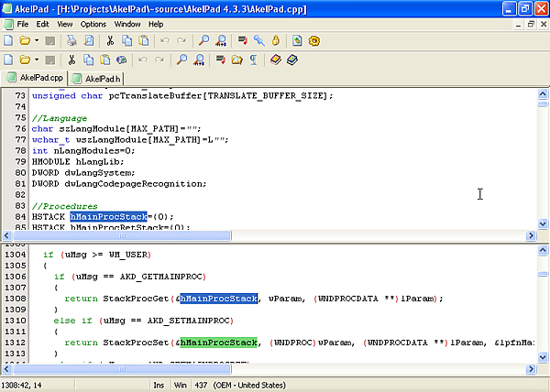Click lower pane scroll up arrow

point(543,250)
